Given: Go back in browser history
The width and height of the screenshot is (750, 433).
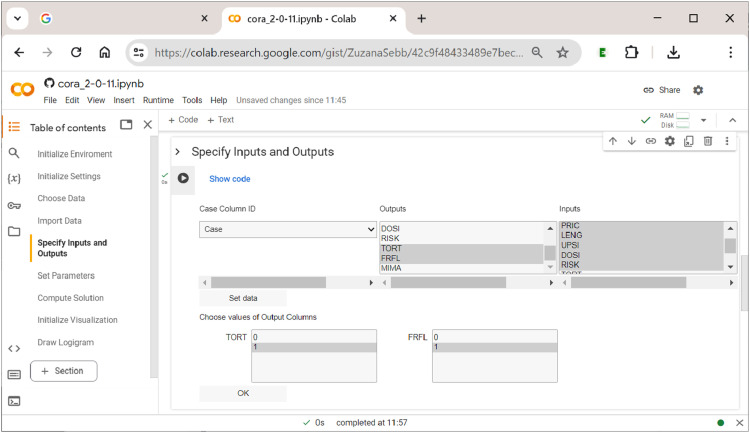Looking at the screenshot, I should (19, 52).
